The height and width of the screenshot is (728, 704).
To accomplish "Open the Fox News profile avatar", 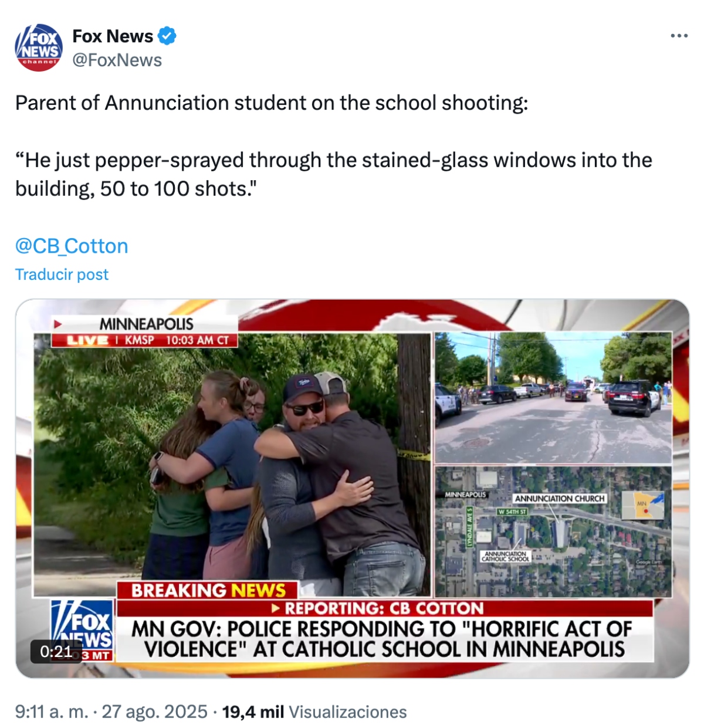I will (x=39, y=48).
